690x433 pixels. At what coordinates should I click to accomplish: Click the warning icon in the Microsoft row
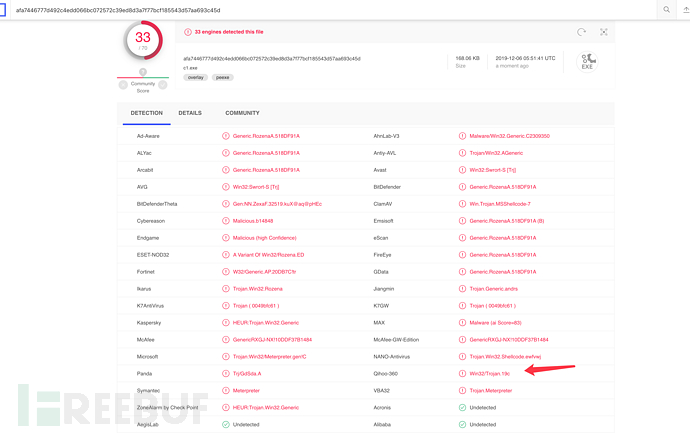(x=226, y=357)
